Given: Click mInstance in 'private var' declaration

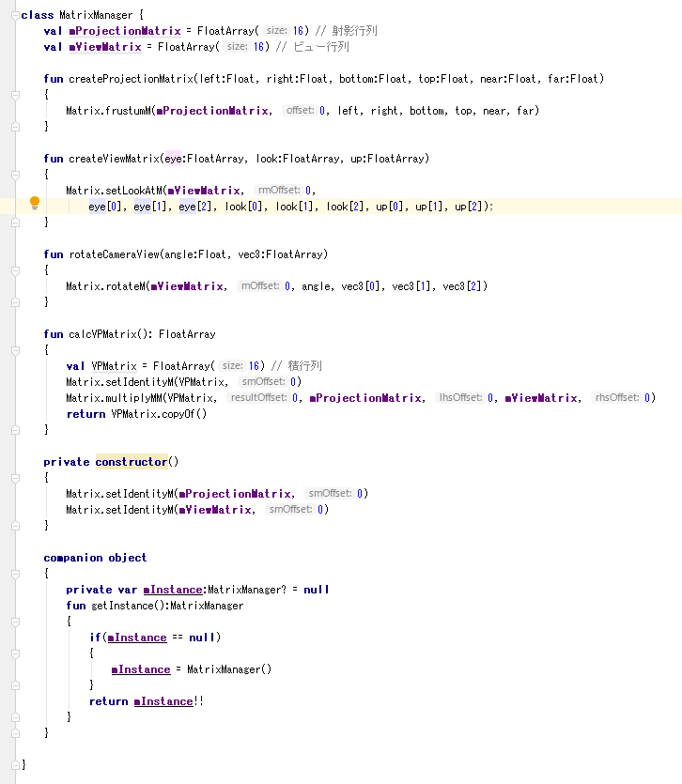Looking at the screenshot, I should 173,590.
